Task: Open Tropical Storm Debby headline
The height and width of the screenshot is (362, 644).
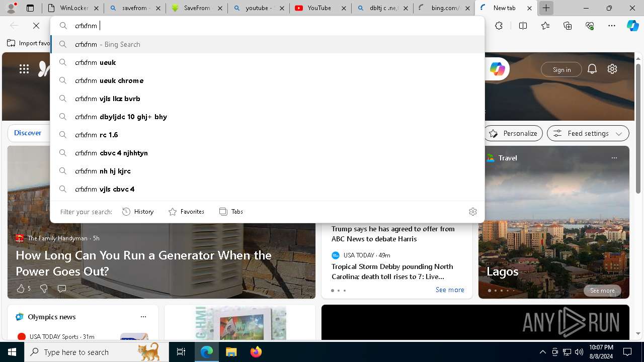Action: click(392, 271)
